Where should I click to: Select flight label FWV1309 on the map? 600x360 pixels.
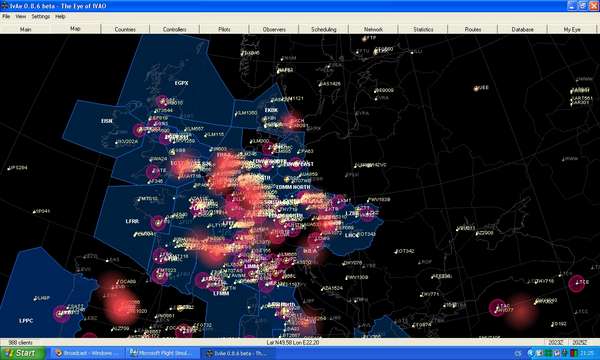(x=357, y=277)
